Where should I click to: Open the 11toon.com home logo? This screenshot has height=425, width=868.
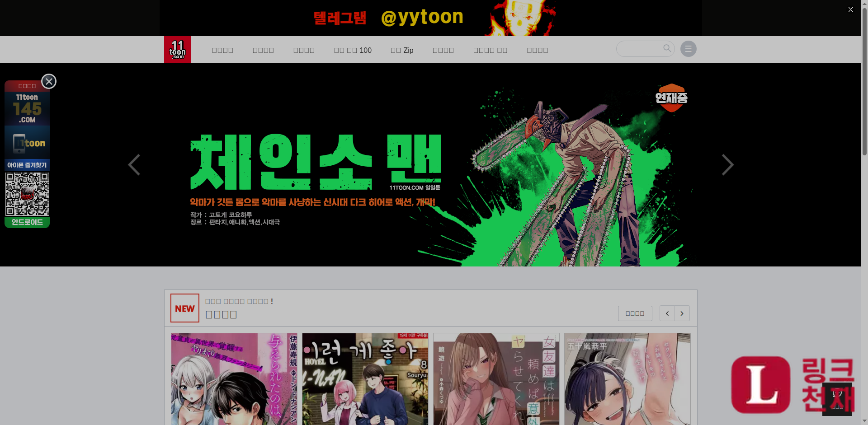pos(177,50)
